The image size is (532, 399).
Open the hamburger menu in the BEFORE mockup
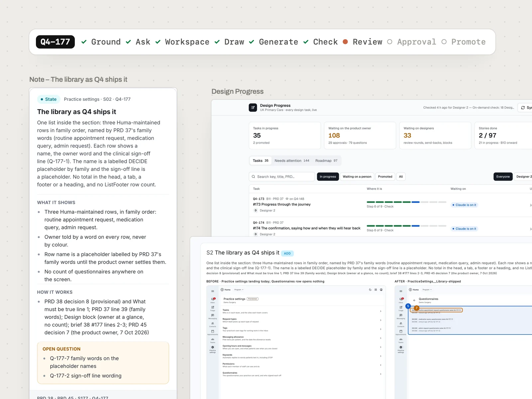pyautogui.click(x=213, y=291)
